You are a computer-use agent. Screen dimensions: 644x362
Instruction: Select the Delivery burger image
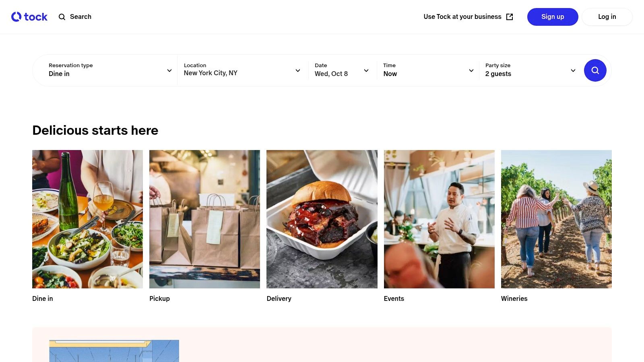(322, 219)
